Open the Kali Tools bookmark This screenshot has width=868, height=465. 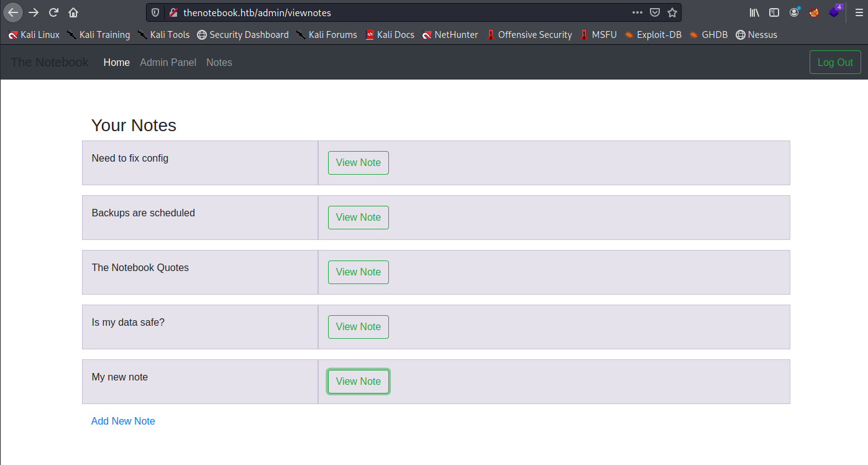point(163,35)
